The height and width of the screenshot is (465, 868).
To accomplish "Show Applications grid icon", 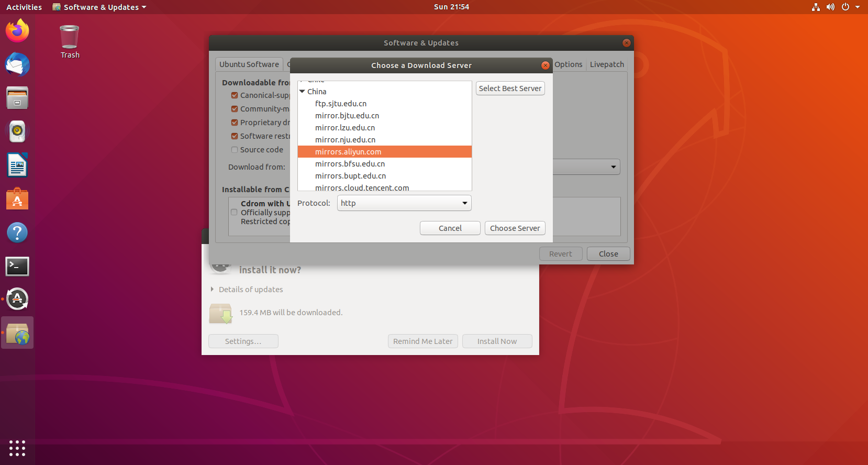I will 17,448.
